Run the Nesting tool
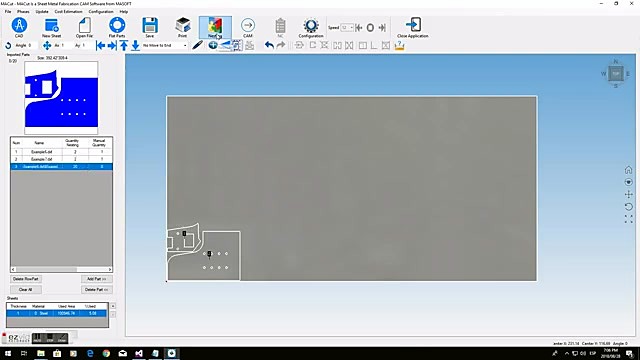This screenshot has height=360, width=640. click(215, 26)
